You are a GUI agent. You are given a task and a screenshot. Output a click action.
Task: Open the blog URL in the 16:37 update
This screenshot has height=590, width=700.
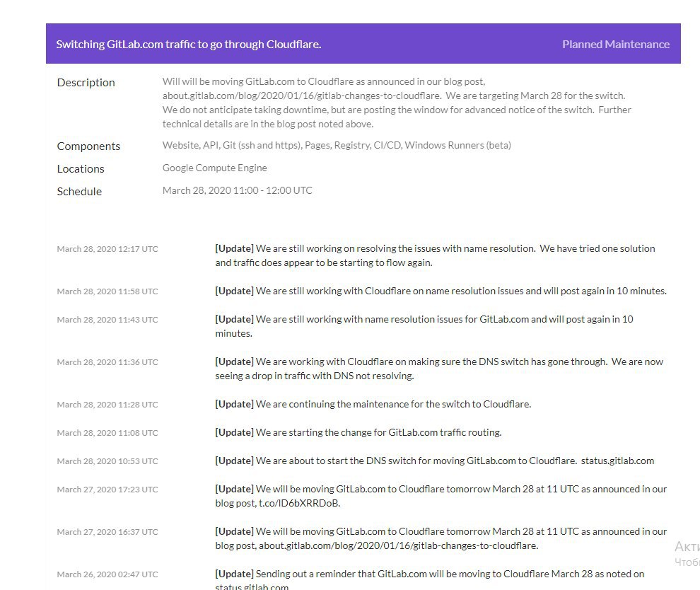point(398,545)
